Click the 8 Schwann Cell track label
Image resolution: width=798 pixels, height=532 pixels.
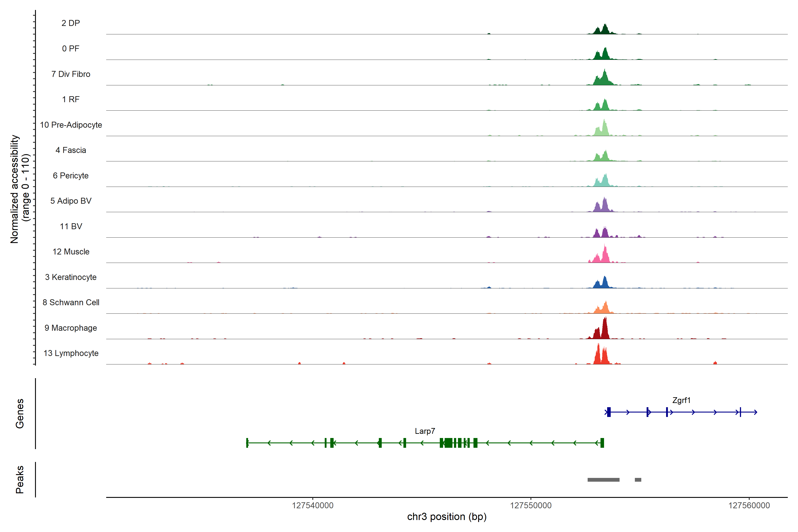tap(71, 302)
